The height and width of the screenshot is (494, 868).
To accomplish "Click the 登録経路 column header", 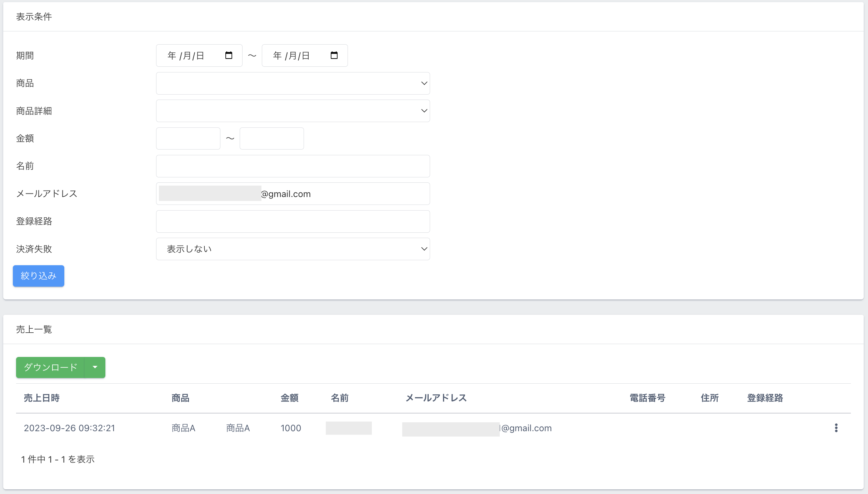I will 765,398.
